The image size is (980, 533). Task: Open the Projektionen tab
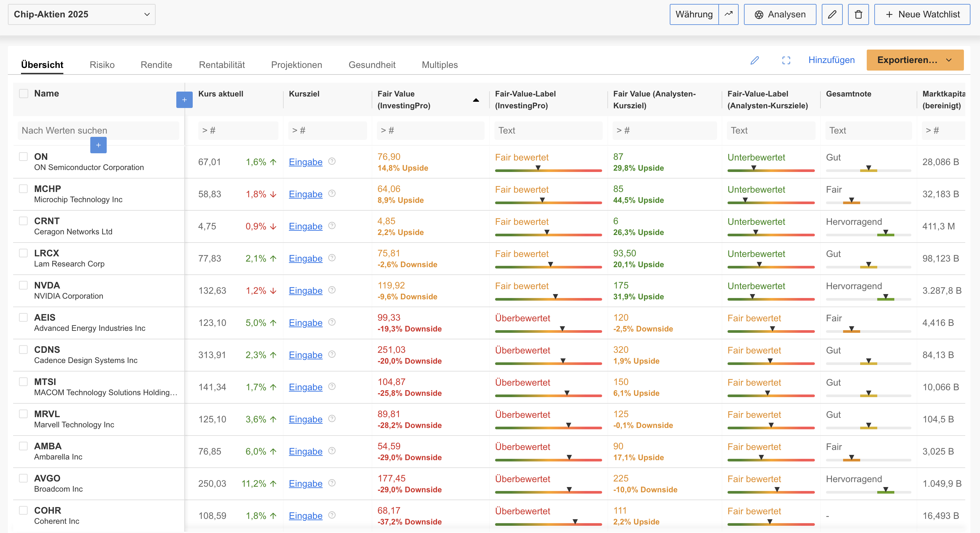[296, 65]
